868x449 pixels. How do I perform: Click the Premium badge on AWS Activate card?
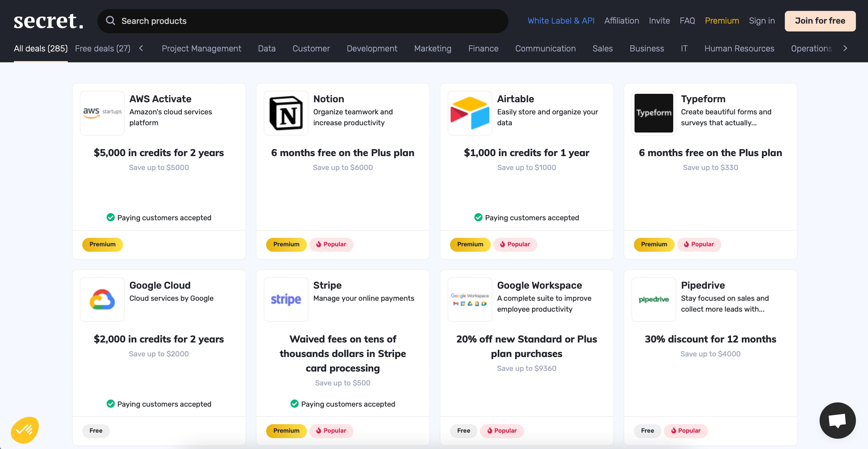coord(103,244)
